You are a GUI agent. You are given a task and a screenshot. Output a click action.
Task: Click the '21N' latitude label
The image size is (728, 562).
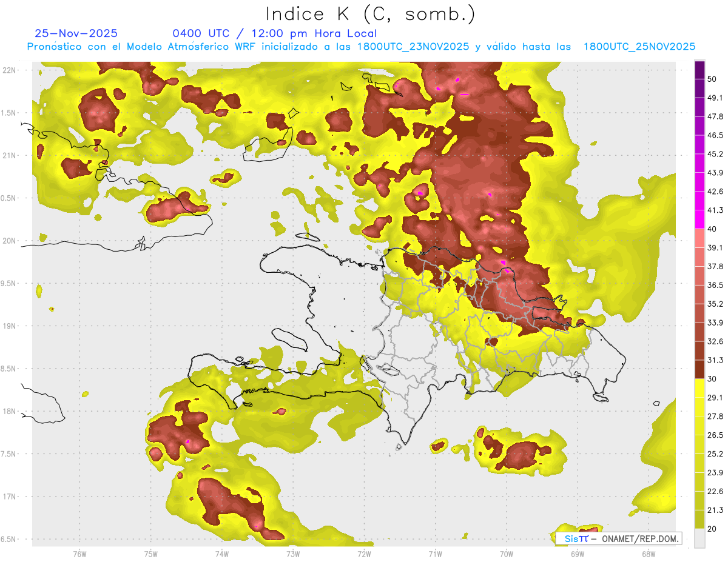click(x=9, y=155)
